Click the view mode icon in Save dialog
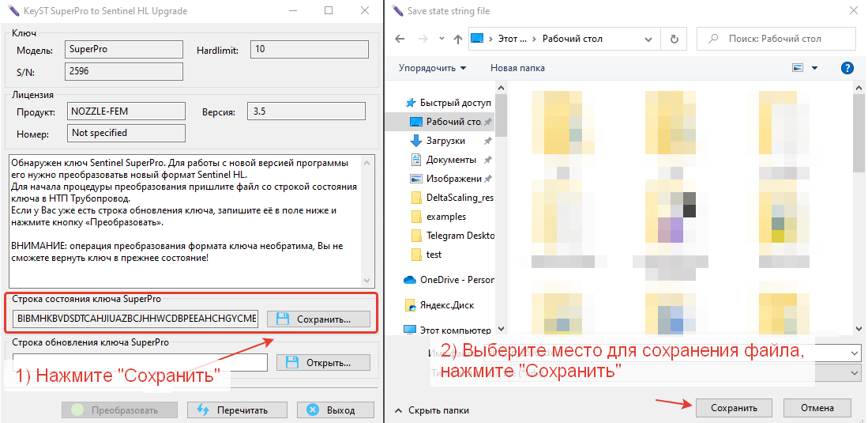 click(798, 68)
